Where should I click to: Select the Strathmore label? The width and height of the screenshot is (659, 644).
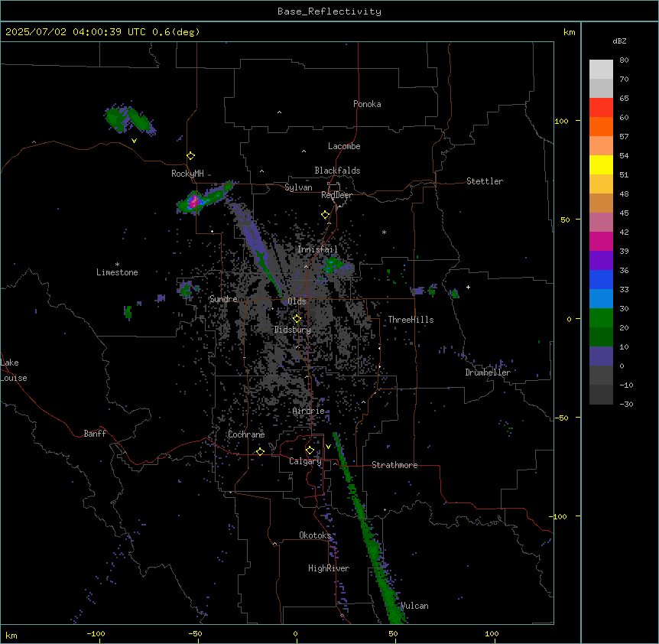(x=394, y=465)
